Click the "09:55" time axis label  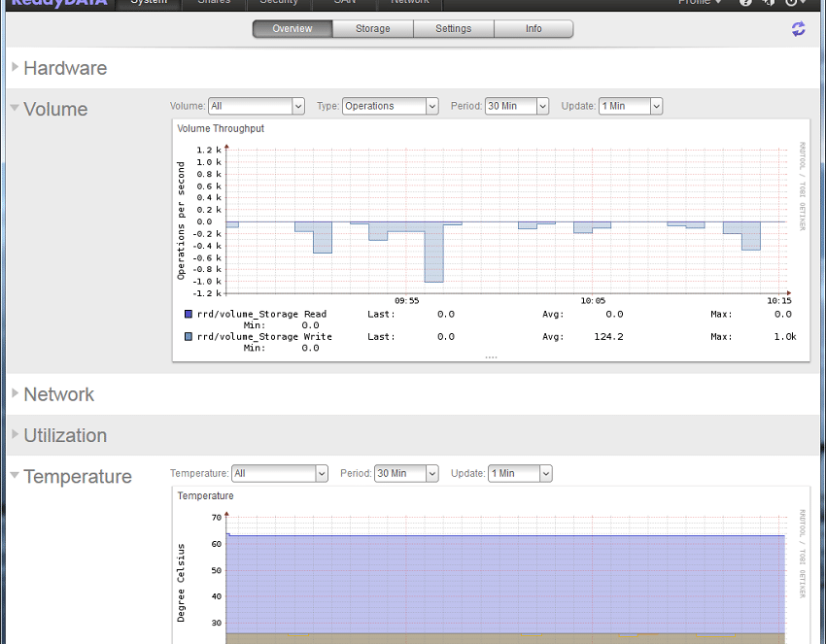pyautogui.click(x=406, y=301)
